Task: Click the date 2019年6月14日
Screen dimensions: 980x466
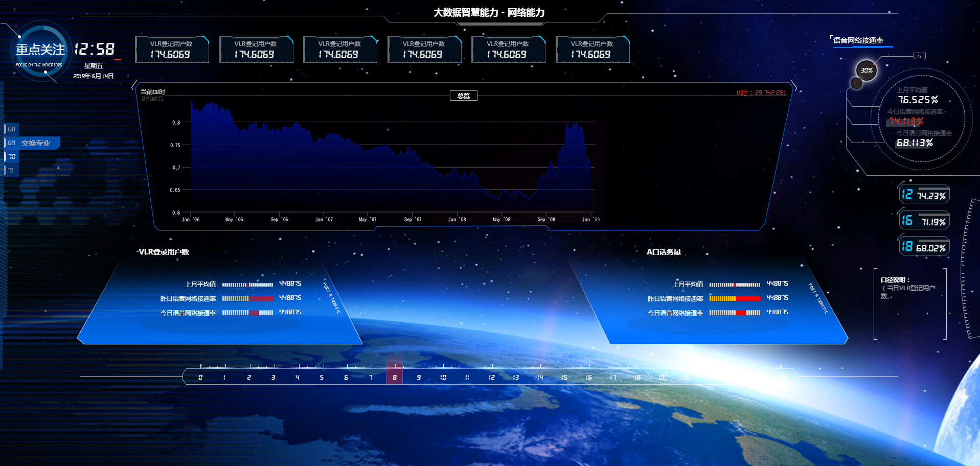Action: (94, 76)
